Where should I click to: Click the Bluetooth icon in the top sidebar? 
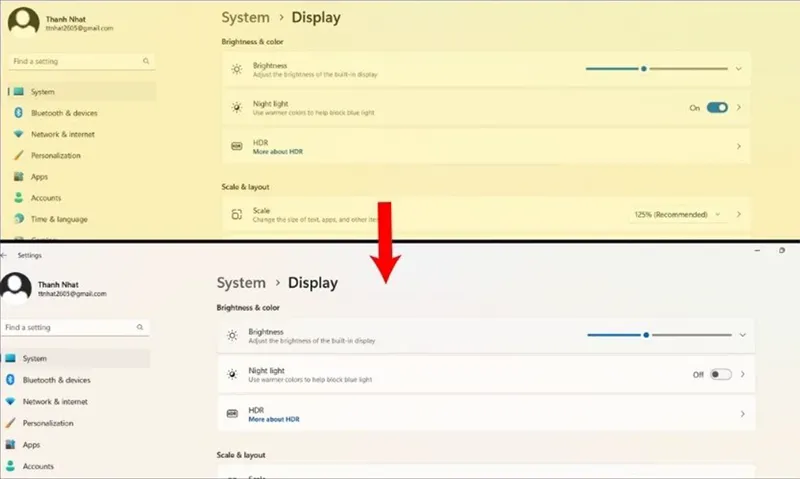click(18, 113)
